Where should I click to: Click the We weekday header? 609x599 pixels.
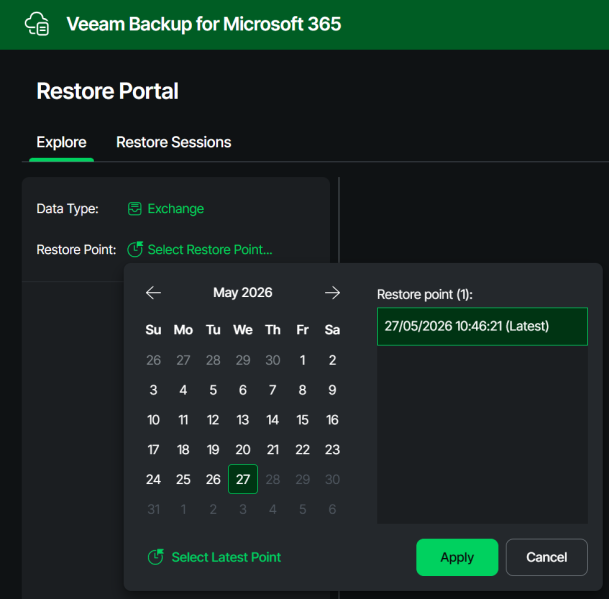click(243, 330)
